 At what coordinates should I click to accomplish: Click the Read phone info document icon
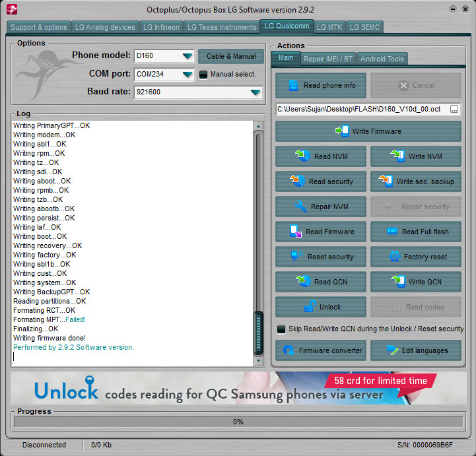pyautogui.click(x=293, y=85)
